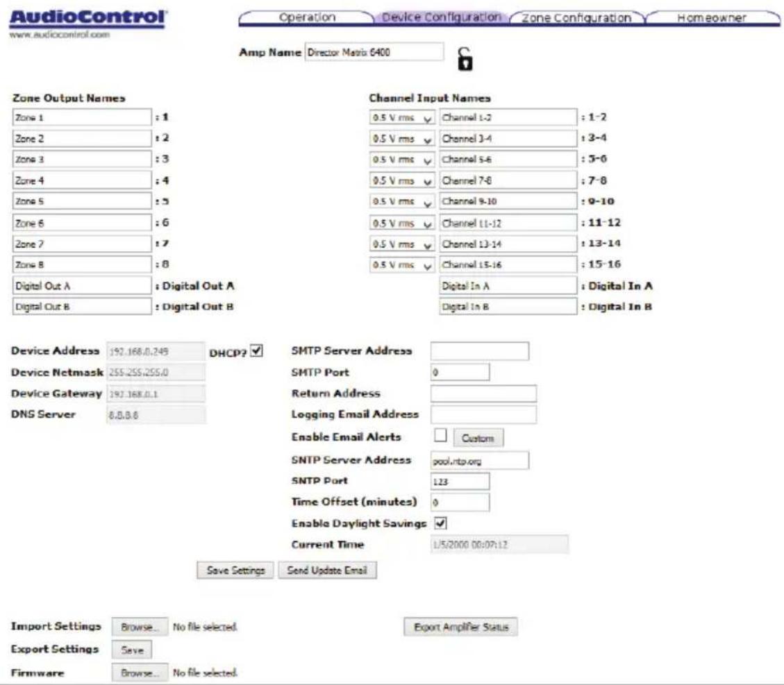The image size is (784, 685).
Task: Click the Channel Input Names heading
Action: point(430,98)
